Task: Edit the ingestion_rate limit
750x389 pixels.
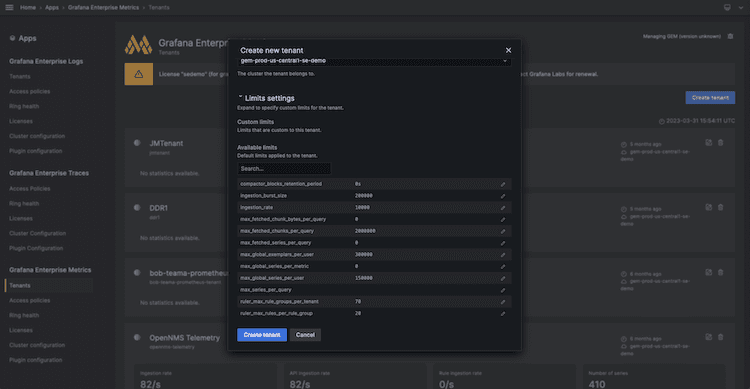Action: coord(503,208)
